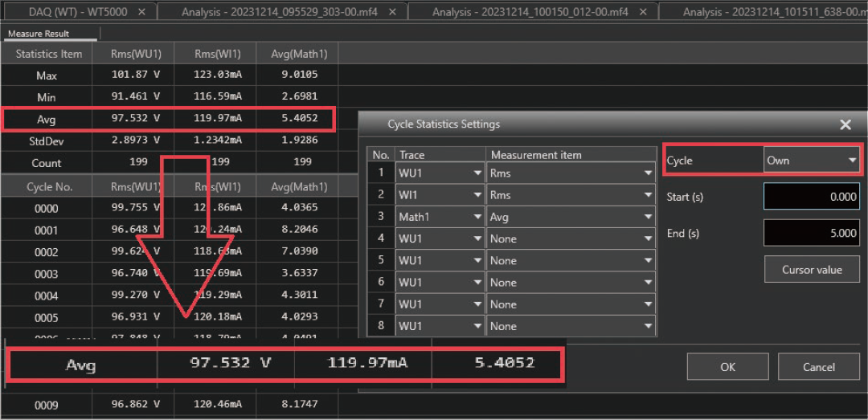Open Measurement item dropdown in row 8
Viewport: 868px width, 420px height.
[x=571, y=326]
